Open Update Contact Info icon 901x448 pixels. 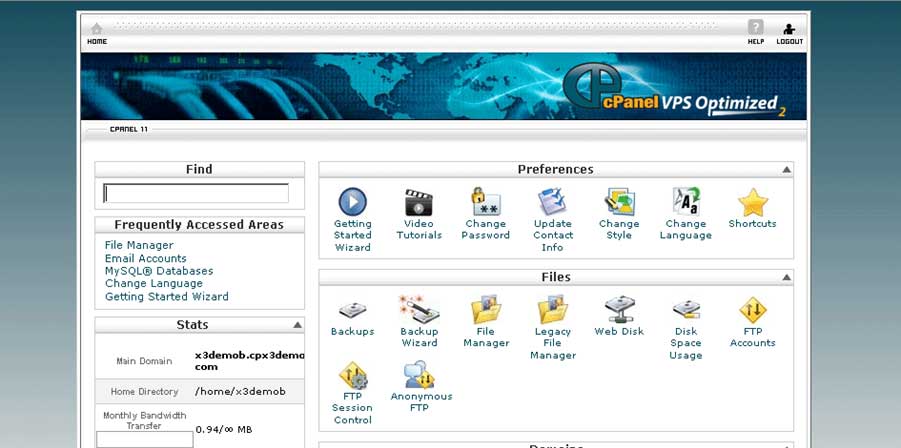click(552, 203)
